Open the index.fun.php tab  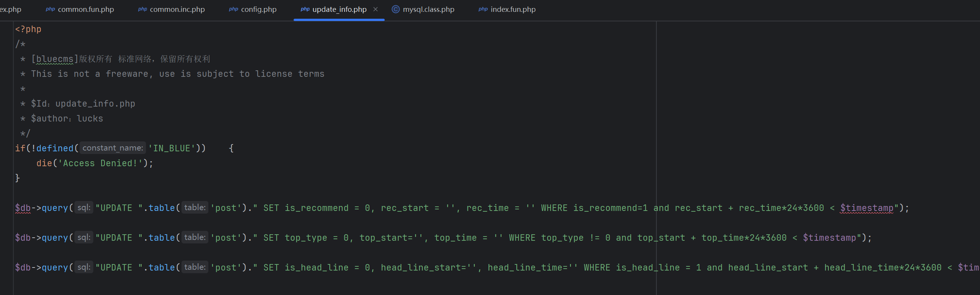pyautogui.click(x=507, y=9)
